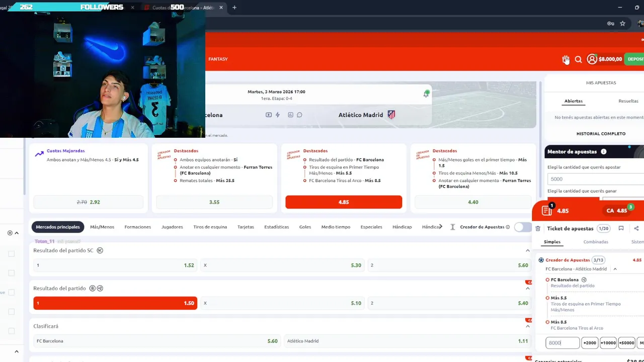Save the ticket with the bookmark icon
644x362 pixels.
[x=621, y=228]
